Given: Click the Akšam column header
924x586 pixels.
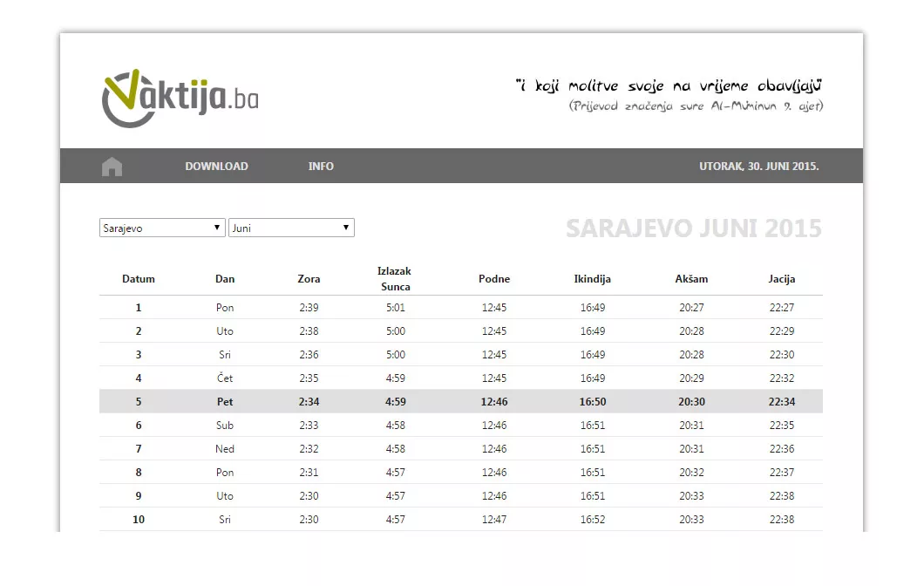Looking at the screenshot, I should coord(690,280).
